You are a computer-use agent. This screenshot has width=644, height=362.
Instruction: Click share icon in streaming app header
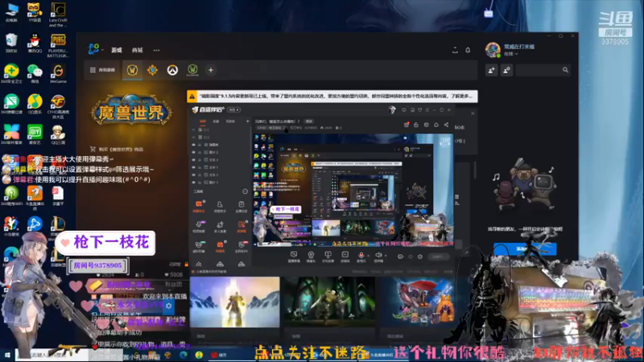[446, 125]
